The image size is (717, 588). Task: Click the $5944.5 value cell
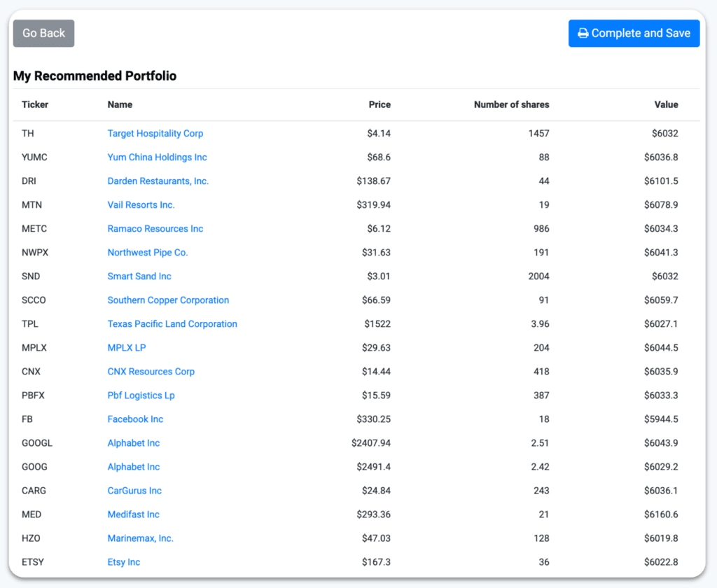pos(661,419)
